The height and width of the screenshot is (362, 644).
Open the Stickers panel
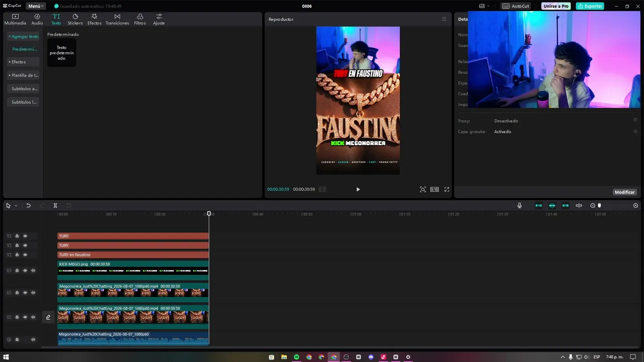click(75, 19)
